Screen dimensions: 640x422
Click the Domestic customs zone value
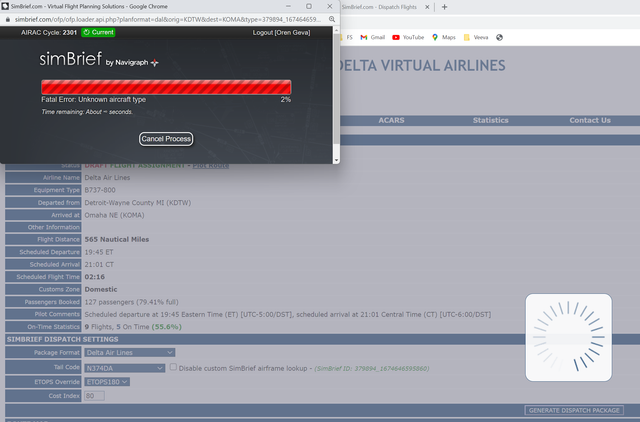click(101, 289)
